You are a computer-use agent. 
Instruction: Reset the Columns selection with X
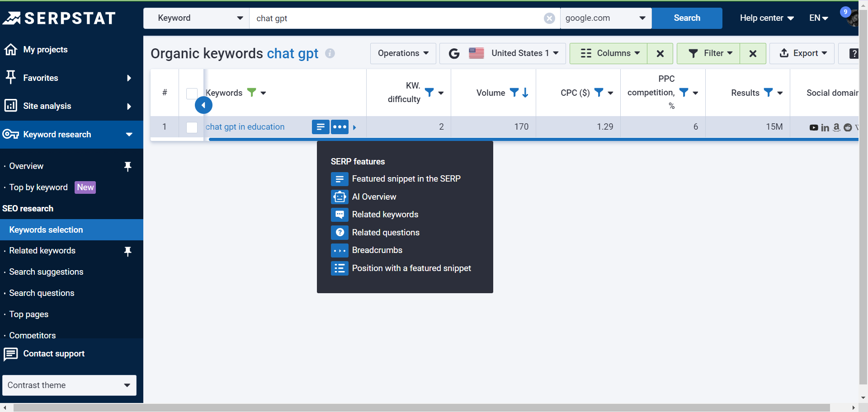660,54
